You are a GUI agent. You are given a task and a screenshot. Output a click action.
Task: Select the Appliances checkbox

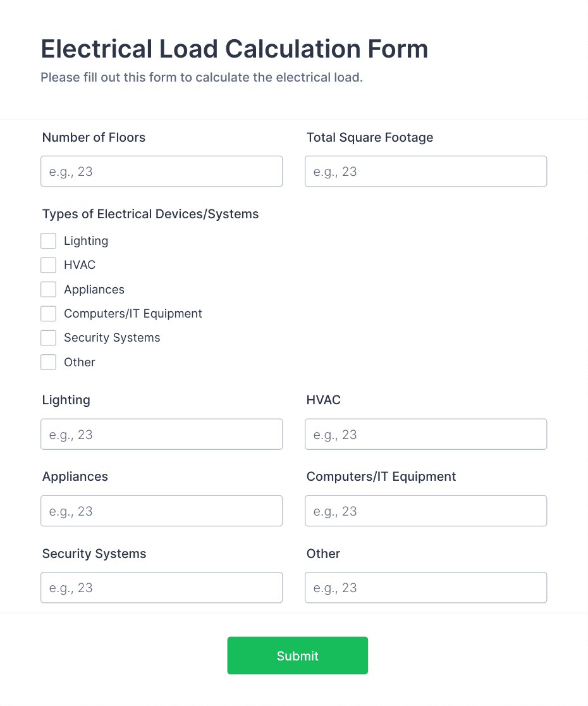(48, 289)
